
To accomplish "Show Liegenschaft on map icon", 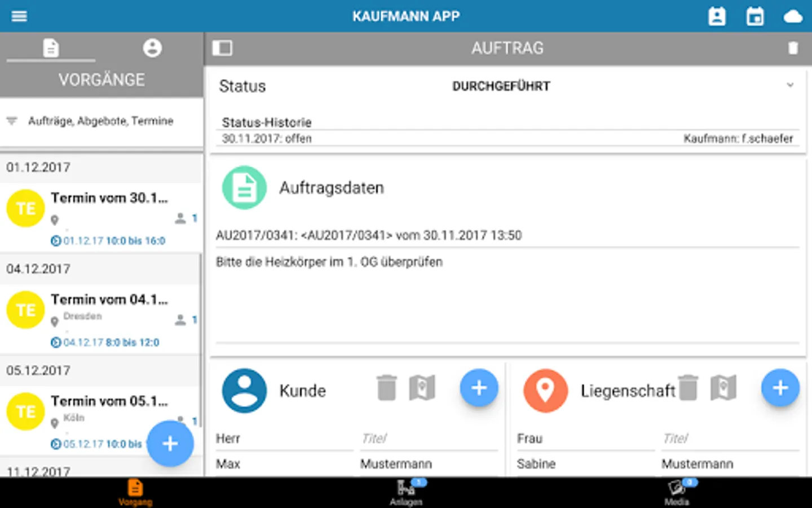I will tap(723, 388).
